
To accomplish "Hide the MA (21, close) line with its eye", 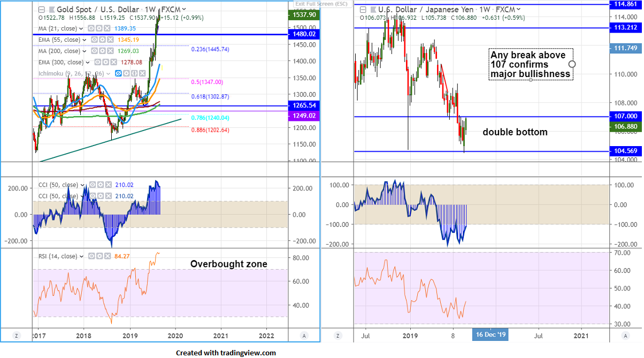I will (91, 28).
